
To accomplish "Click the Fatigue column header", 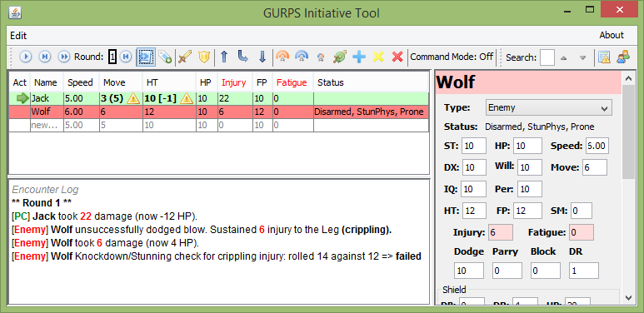I will pyautogui.click(x=292, y=82).
